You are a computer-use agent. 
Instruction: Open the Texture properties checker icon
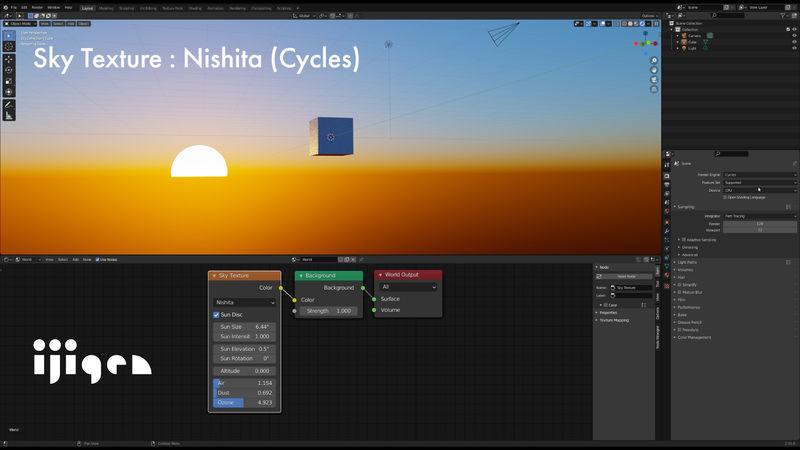667,286
